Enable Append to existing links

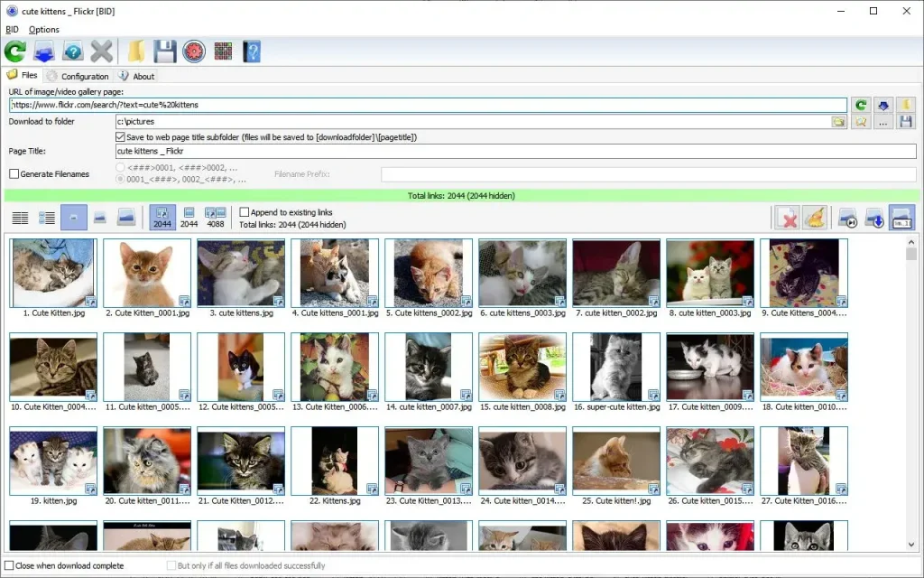pyautogui.click(x=244, y=212)
